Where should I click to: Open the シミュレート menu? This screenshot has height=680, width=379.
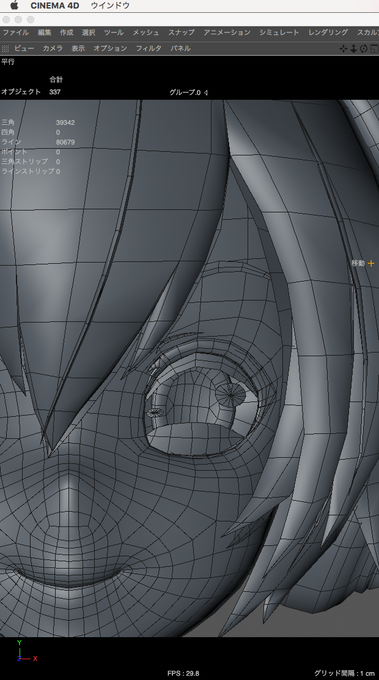[279, 33]
